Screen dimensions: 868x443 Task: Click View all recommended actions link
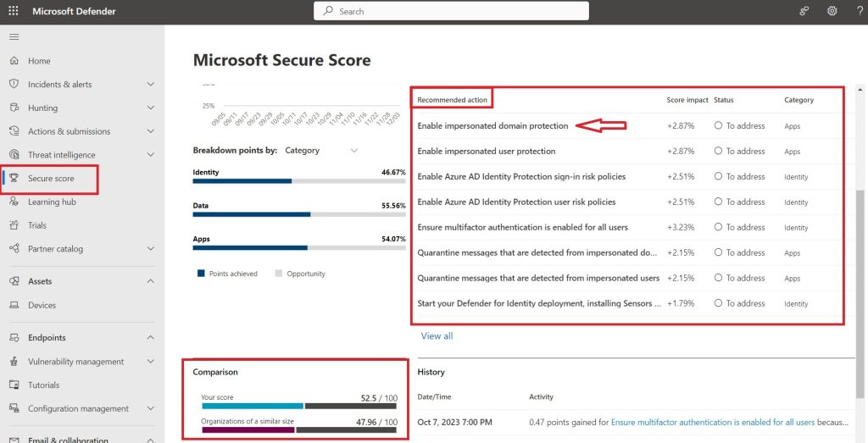tap(437, 335)
